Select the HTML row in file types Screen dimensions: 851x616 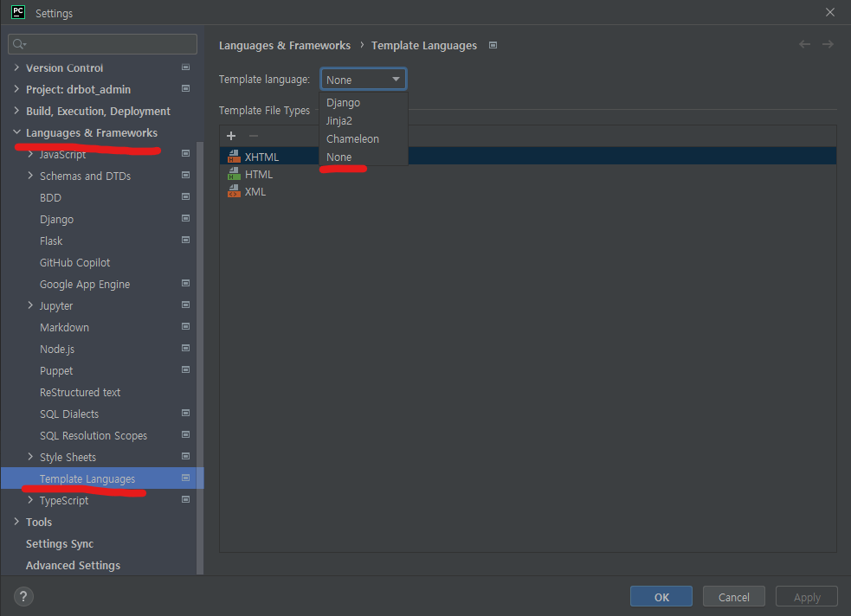(528, 174)
